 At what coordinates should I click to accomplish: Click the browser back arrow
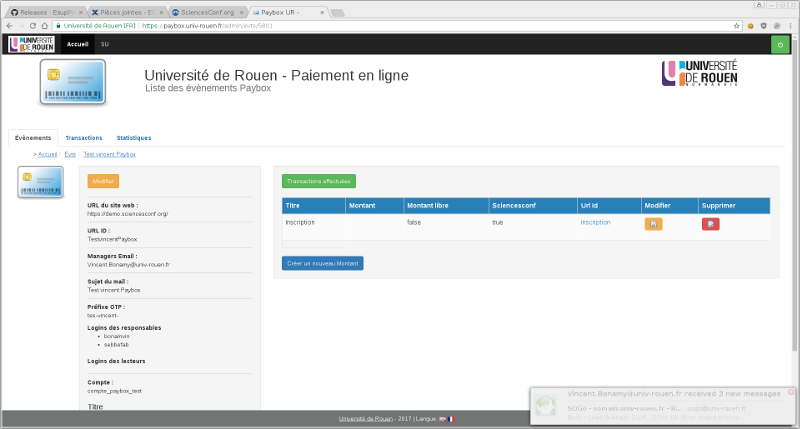point(10,24)
